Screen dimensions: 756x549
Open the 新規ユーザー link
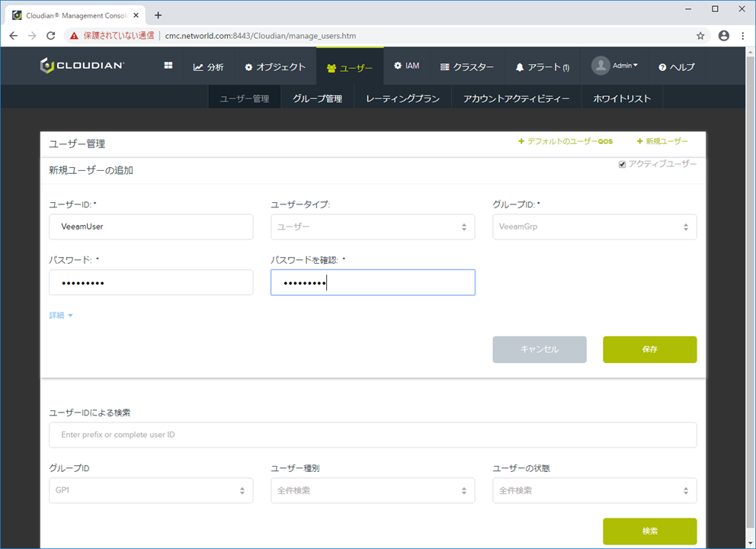[x=662, y=141]
